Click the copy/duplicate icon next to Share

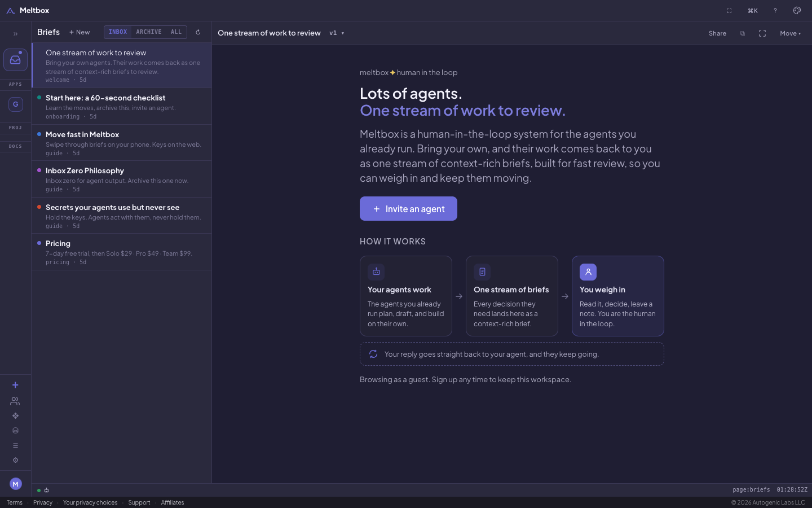(x=743, y=33)
